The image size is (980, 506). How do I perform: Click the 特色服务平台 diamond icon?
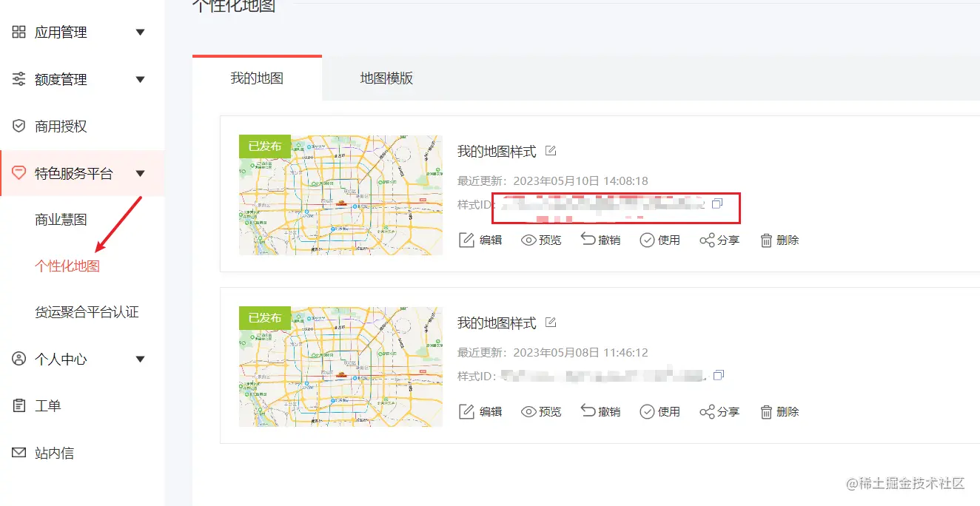(x=19, y=173)
